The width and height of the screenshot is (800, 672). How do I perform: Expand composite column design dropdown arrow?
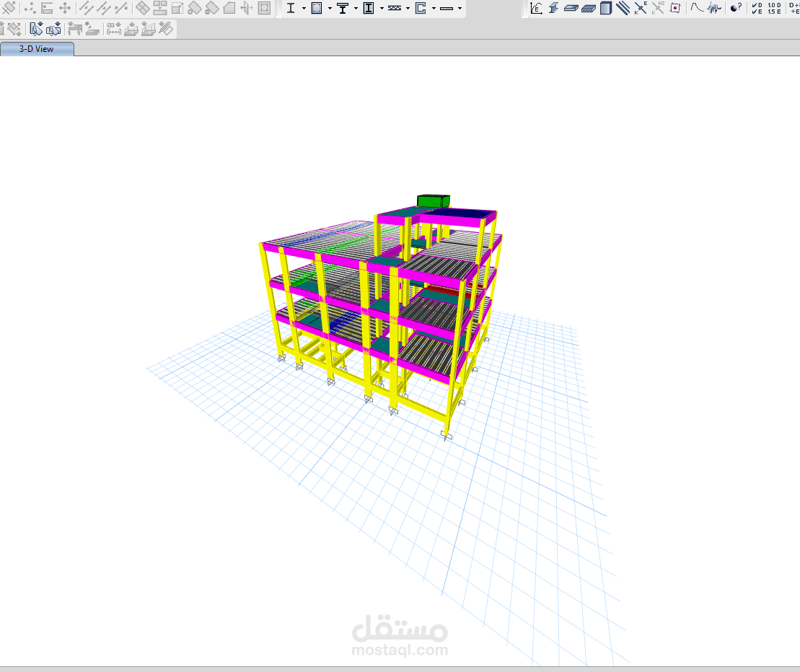(382, 8)
